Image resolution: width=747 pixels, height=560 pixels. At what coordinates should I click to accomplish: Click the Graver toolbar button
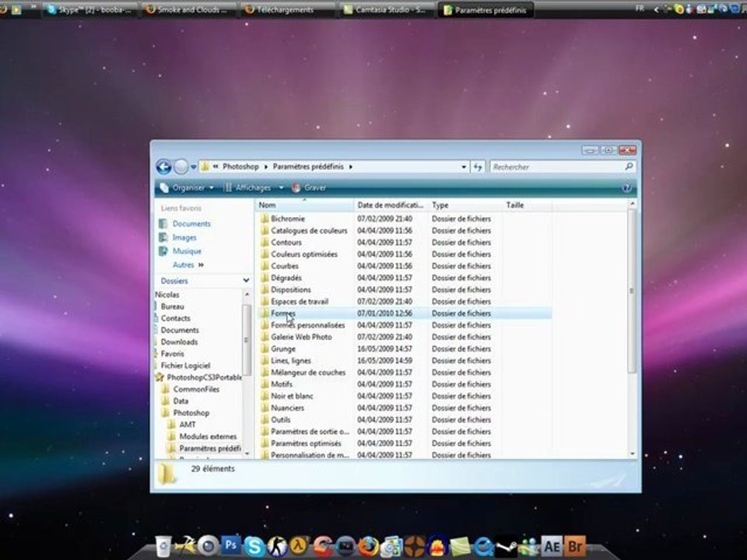click(x=309, y=187)
